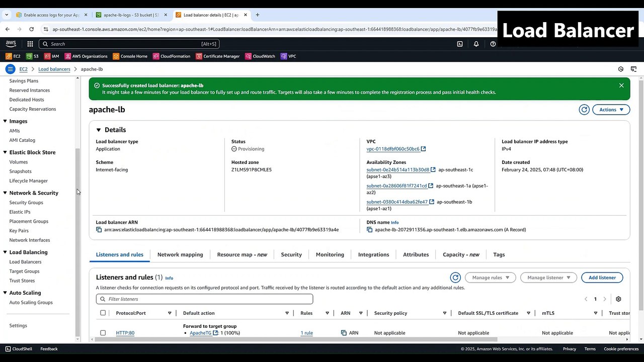
Task: Open the Certificate Manager shortcut
Action: pyautogui.click(x=218, y=56)
